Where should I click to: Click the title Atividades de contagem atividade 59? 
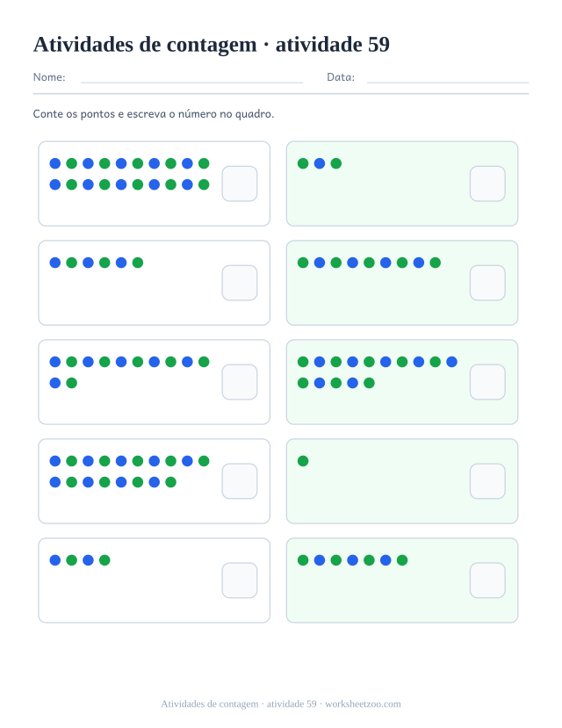pyautogui.click(x=212, y=45)
